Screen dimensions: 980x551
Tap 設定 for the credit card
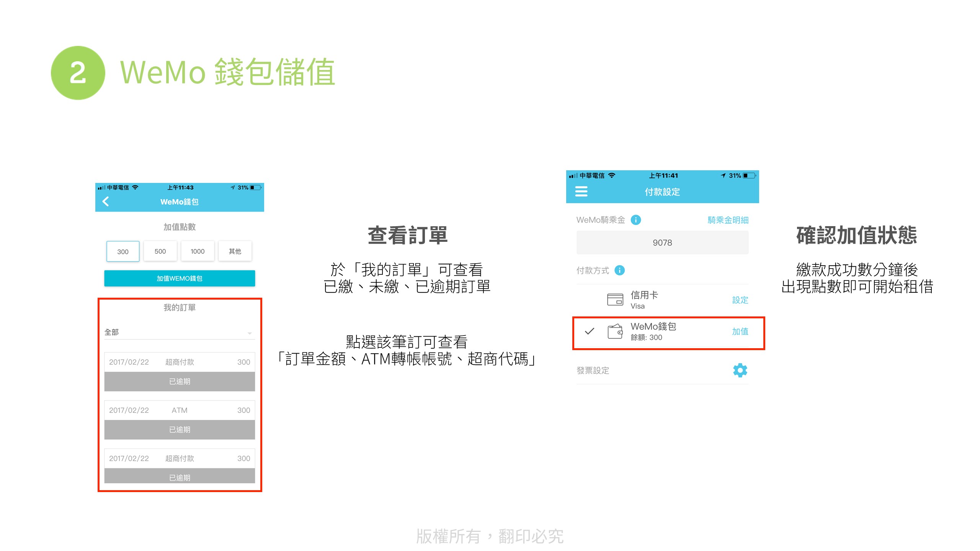[740, 300]
